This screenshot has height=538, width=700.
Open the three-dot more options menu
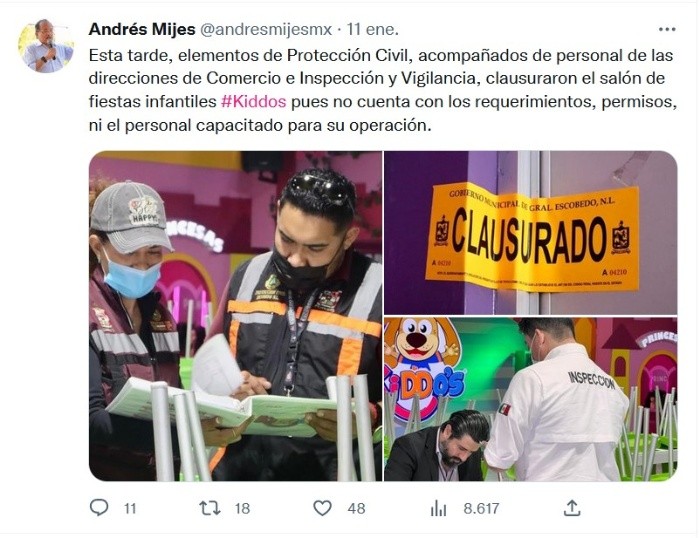point(667,29)
